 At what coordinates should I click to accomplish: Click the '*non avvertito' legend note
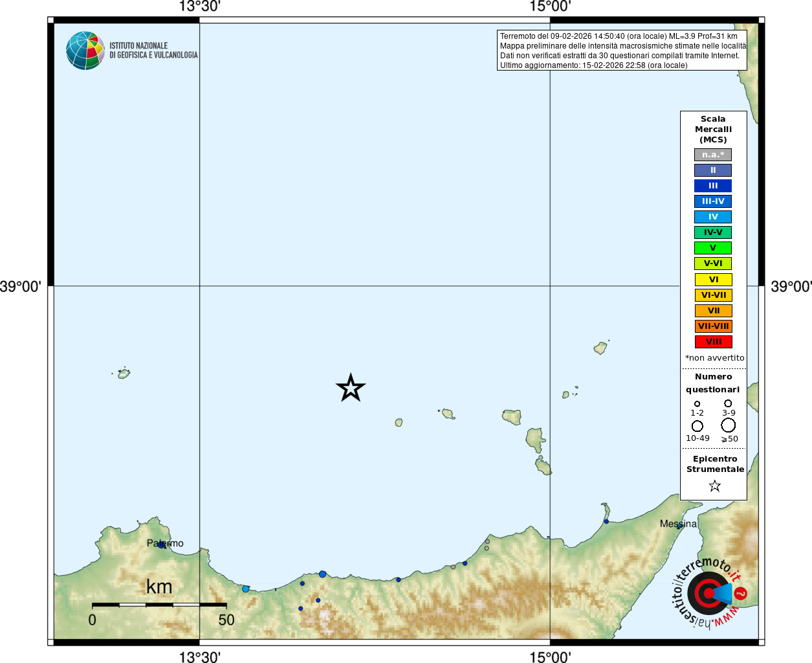[714, 357]
